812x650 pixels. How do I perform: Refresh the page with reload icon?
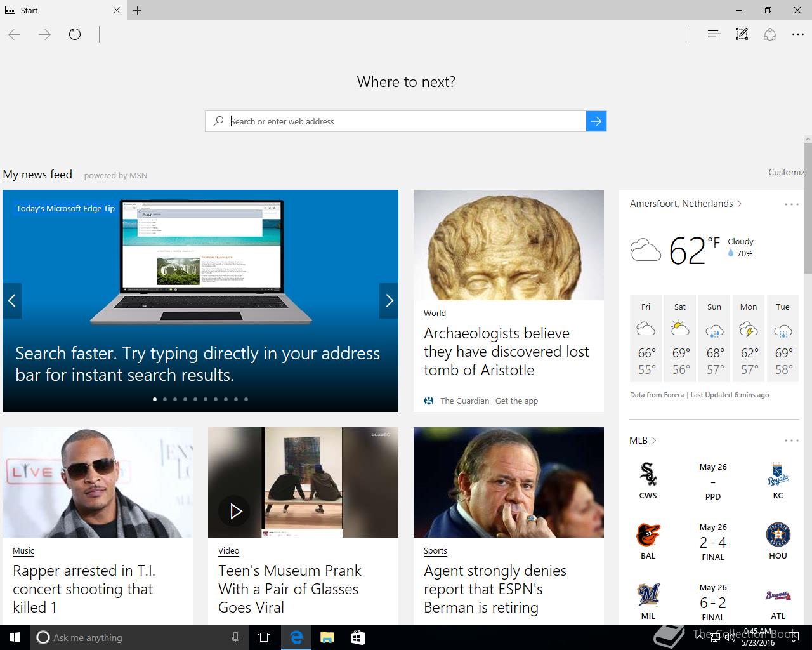click(x=75, y=34)
